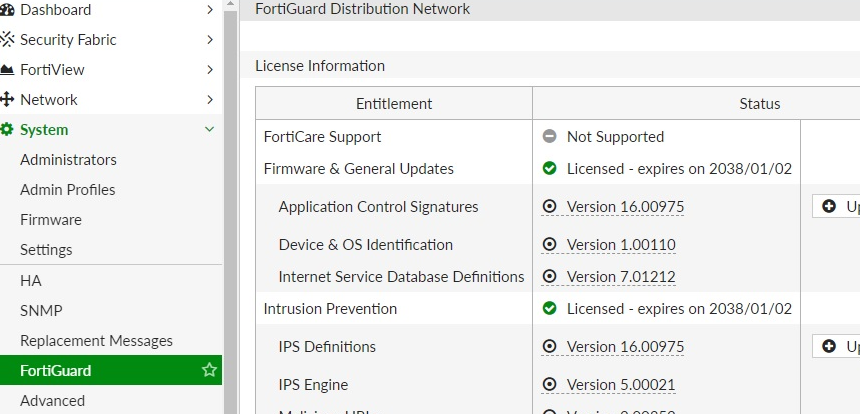Click Application Control Signatures upgrade button
Viewport: 860px width, 414px height.
pyautogui.click(x=836, y=207)
